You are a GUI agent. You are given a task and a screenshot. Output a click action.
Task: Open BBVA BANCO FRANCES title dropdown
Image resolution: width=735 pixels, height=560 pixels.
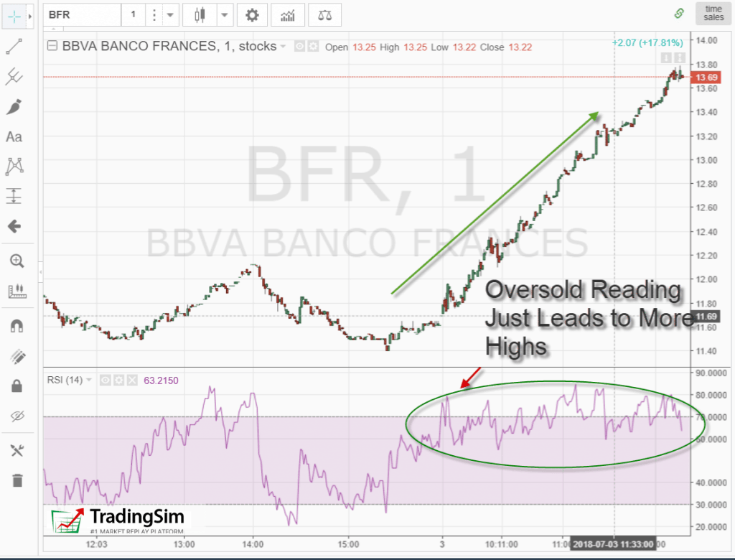coord(283,47)
